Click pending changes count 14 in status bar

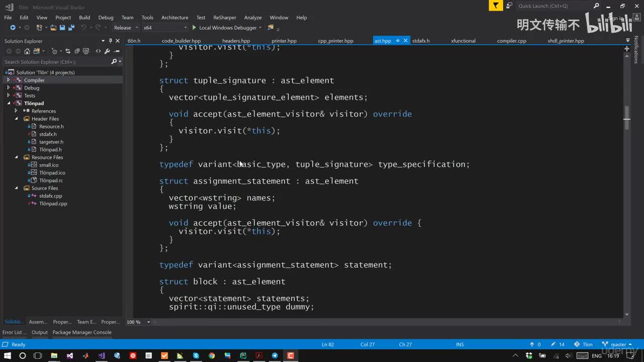click(x=558, y=344)
